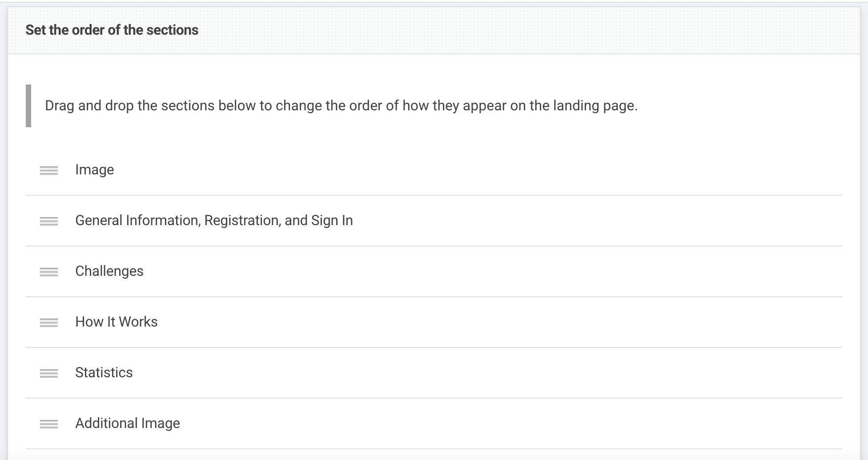Click the gray bar beside the instruction text

tap(29, 106)
